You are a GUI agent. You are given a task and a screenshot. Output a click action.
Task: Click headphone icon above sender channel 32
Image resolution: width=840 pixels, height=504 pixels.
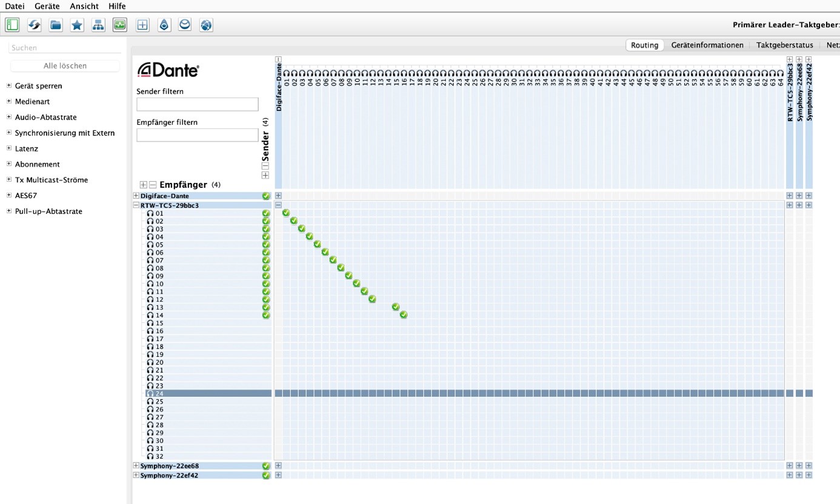[x=530, y=73]
